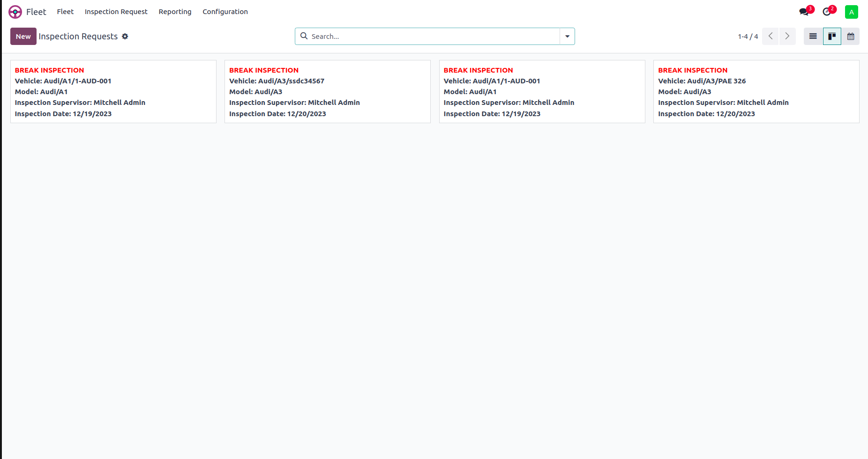Click Model: Audi/A3 on ssdc34567 card
Image resolution: width=868 pixels, height=459 pixels.
(255, 92)
